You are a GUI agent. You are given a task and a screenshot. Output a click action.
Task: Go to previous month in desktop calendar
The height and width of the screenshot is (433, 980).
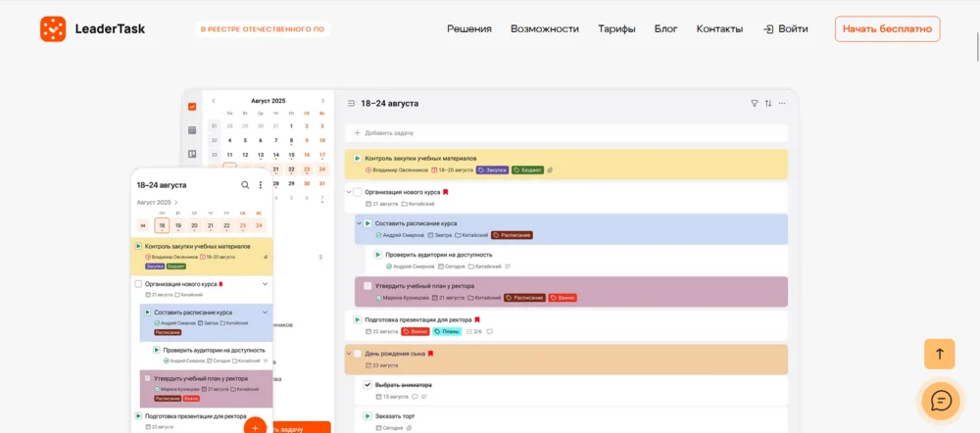click(x=214, y=101)
